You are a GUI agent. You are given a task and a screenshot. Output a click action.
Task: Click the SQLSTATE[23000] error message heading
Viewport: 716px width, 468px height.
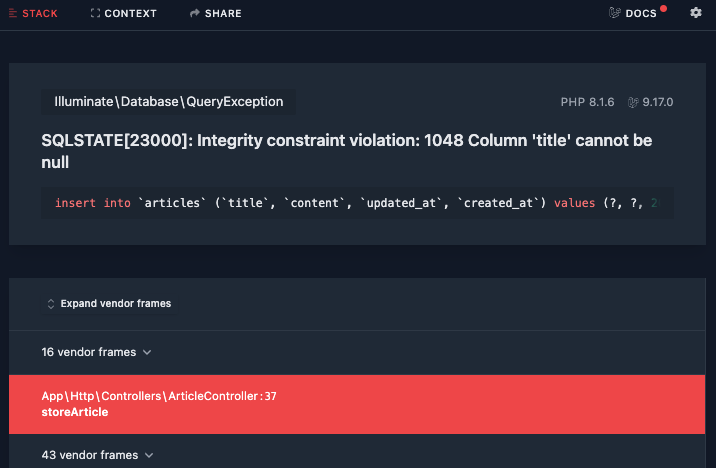click(x=347, y=151)
